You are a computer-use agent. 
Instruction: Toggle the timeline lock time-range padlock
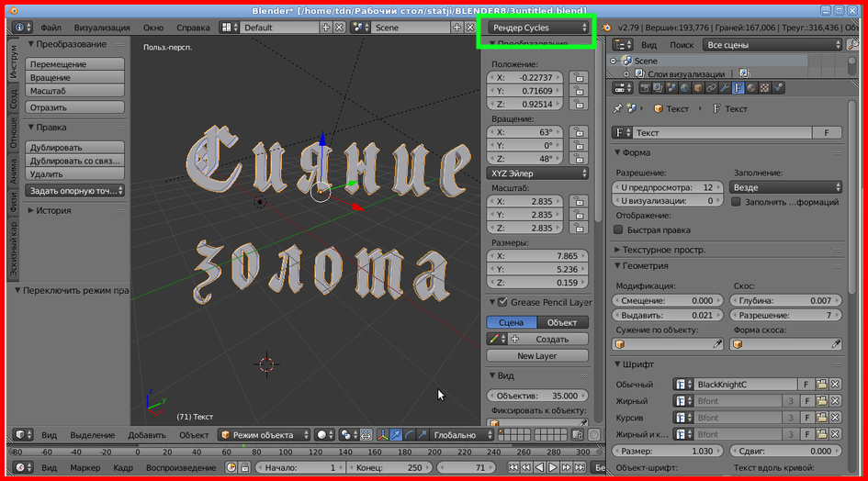point(244,468)
